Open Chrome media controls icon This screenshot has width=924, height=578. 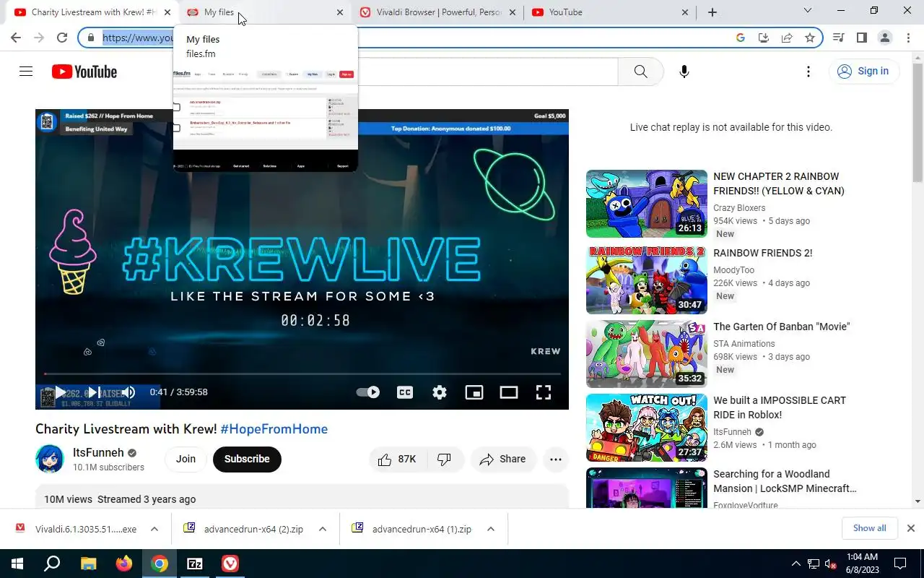point(838,38)
